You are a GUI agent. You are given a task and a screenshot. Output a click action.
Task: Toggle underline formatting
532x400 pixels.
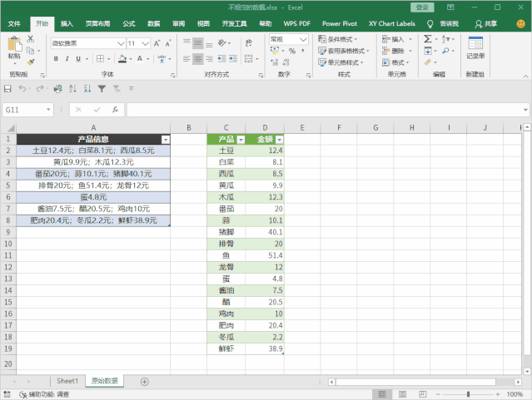tap(79, 59)
